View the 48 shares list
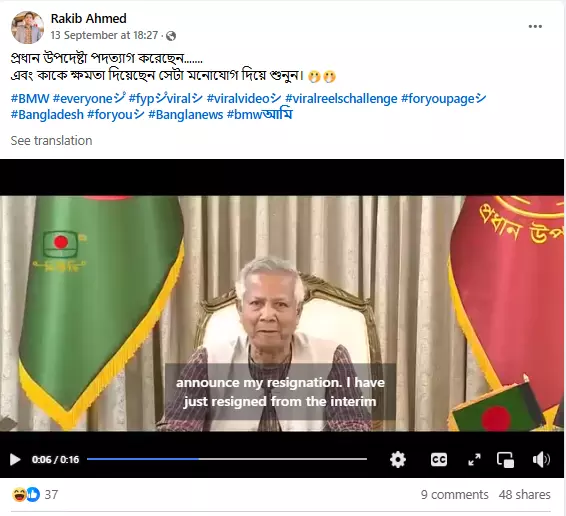The height and width of the screenshot is (516, 566). pos(524,494)
